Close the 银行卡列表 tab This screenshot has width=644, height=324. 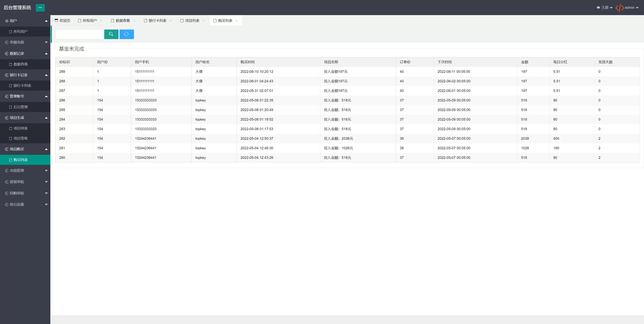point(171,21)
